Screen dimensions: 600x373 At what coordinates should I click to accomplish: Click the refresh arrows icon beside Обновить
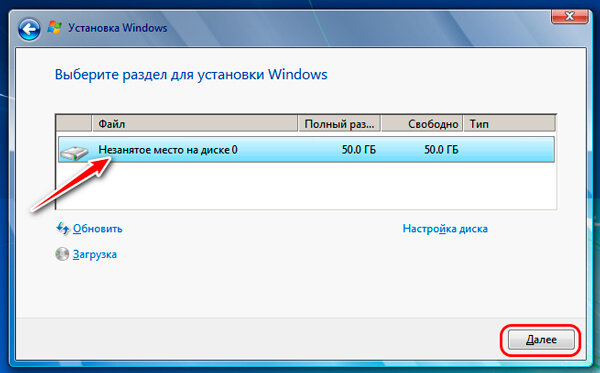tap(63, 228)
